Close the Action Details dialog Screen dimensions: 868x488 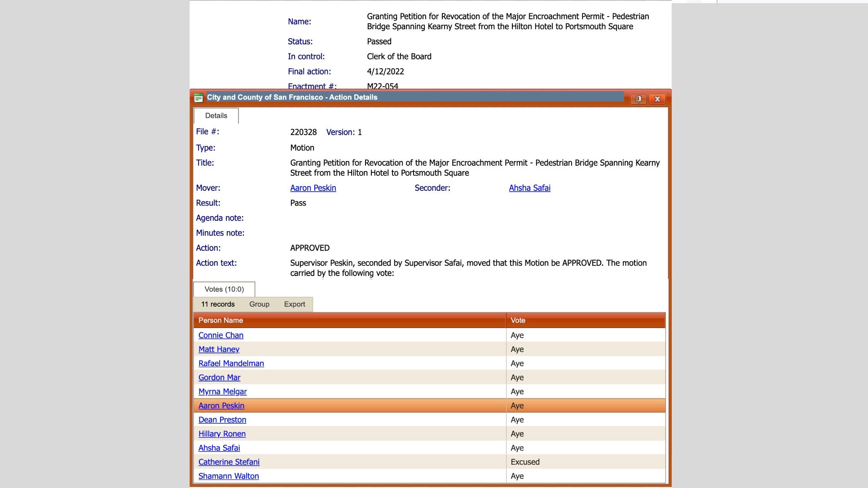pyautogui.click(x=657, y=99)
